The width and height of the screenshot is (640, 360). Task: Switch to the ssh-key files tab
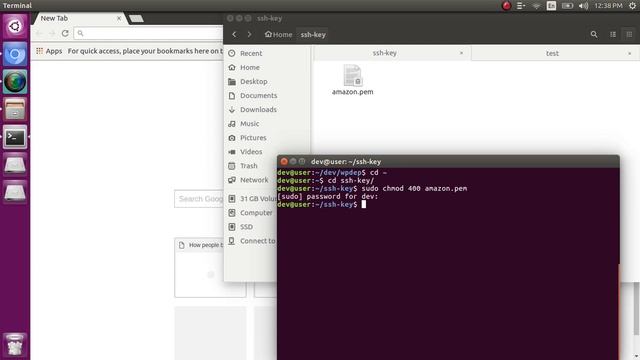click(x=384, y=53)
